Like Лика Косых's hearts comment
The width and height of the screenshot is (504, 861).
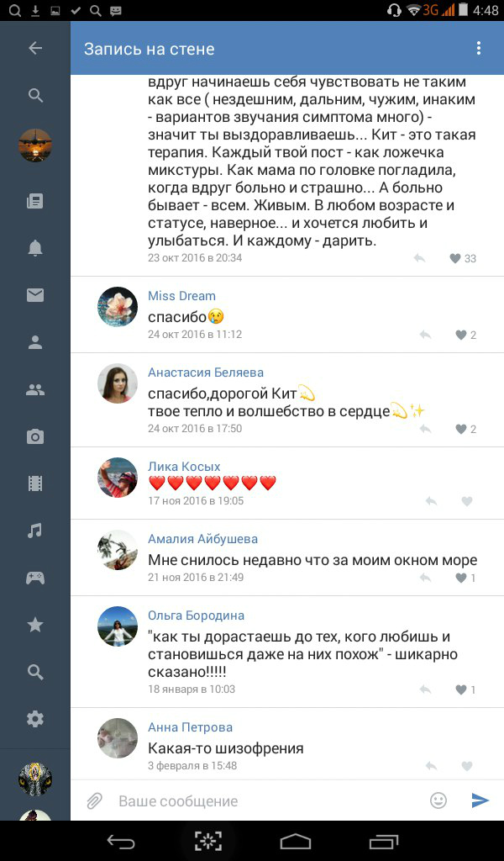point(467,501)
